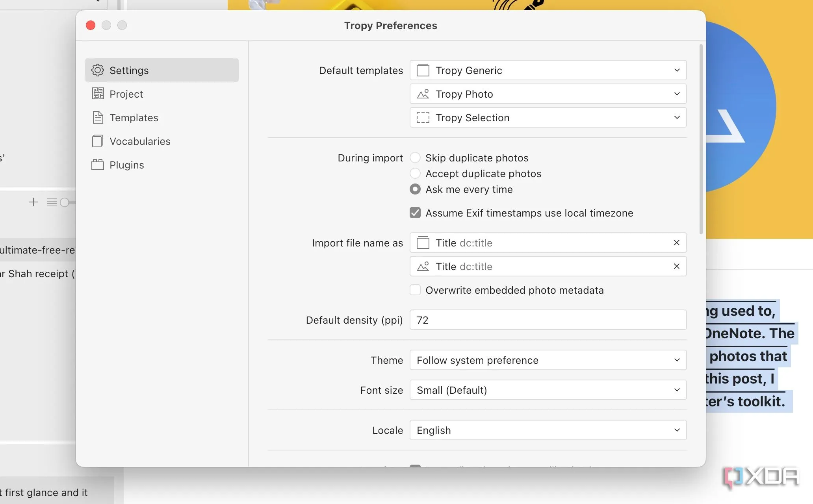The height and width of the screenshot is (504, 813).
Task: Switch to Settings pane
Action: tap(162, 70)
